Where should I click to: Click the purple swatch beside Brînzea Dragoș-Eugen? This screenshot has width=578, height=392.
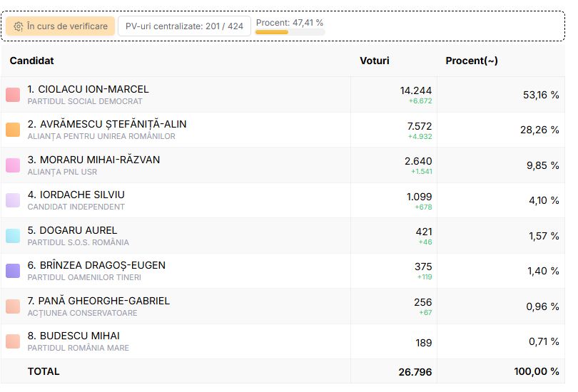13,271
